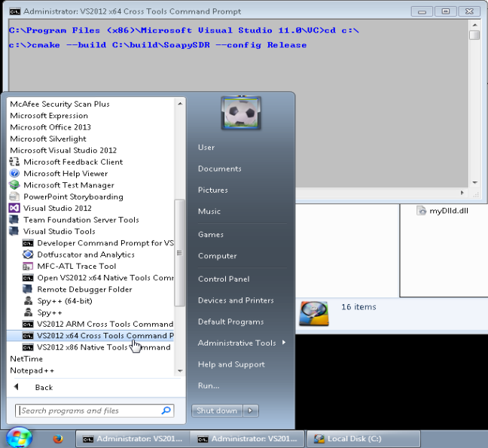Launch the plain Spy++ entry
This screenshot has height=448, width=488.
[x=50, y=312]
